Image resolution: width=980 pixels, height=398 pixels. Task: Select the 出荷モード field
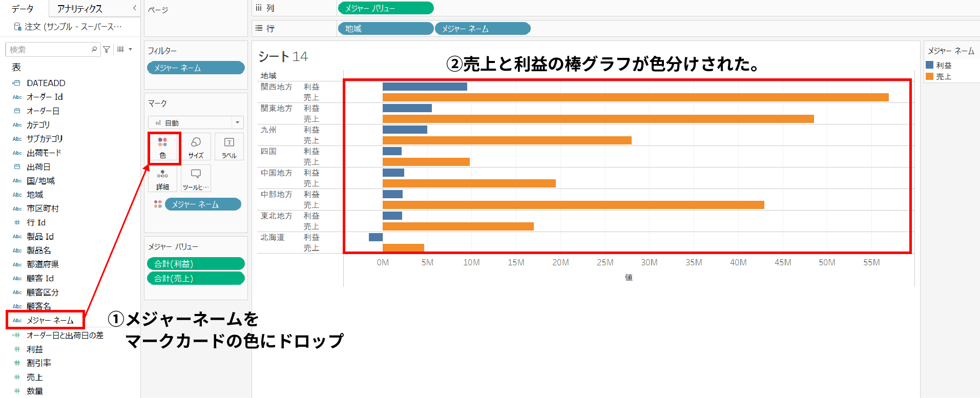pyautogui.click(x=44, y=153)
